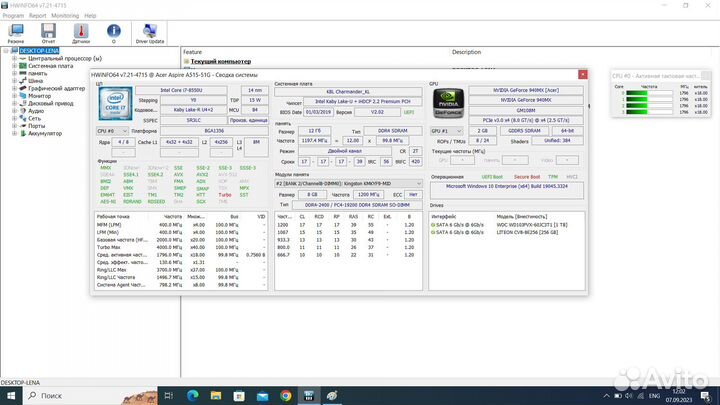Open the memory module selector dropdown
720x405 pixels.
348,184
